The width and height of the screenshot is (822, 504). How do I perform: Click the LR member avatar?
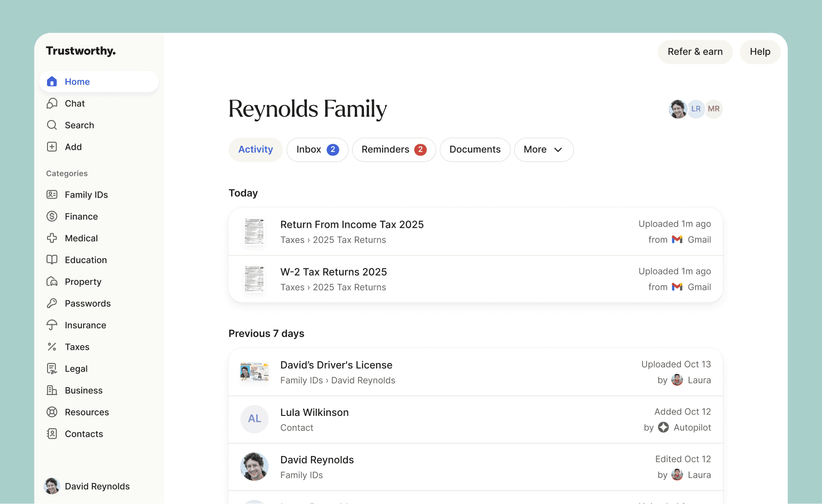coord(696,109)
